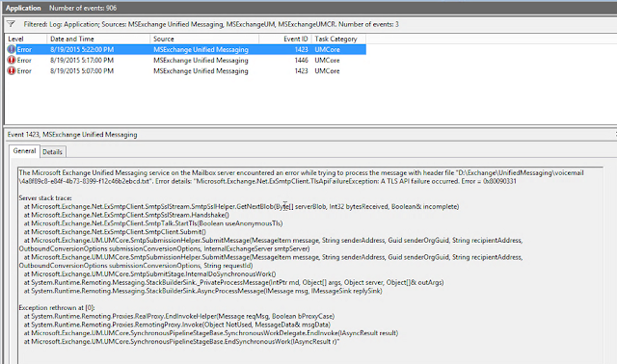Sort events by Date and Time column
Viewport: 617px width, 364px height.
[x=98, y=39]
